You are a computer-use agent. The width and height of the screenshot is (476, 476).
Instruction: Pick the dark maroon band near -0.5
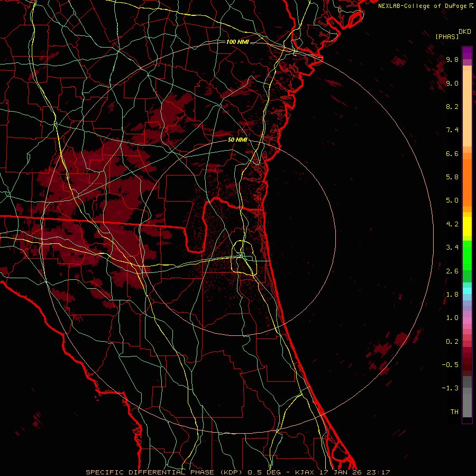click(x=467, y=364)
